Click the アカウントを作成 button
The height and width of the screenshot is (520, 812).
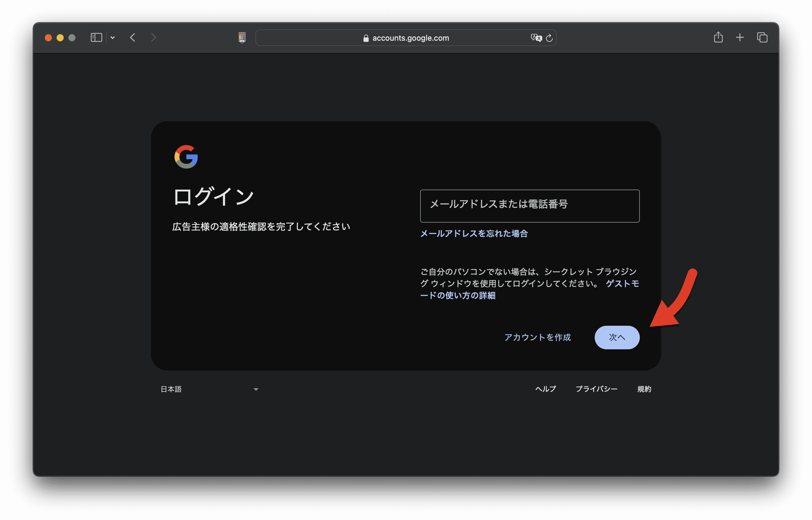538,337
